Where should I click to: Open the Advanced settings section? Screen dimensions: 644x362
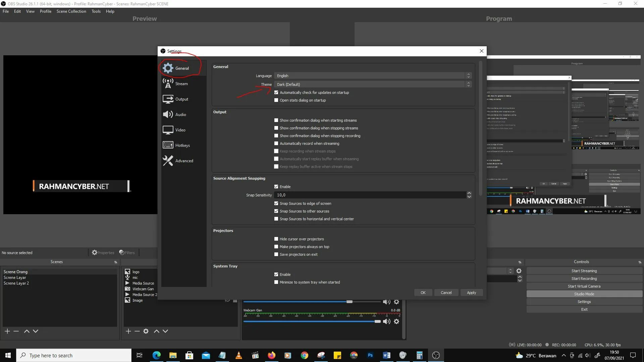point(184,161)
